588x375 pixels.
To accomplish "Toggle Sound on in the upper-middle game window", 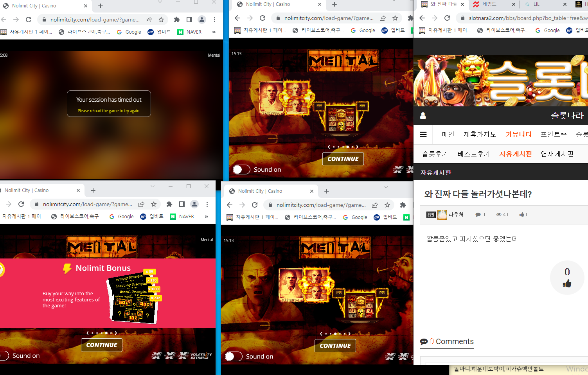I will pyautogui.click(x=241, y=169).
